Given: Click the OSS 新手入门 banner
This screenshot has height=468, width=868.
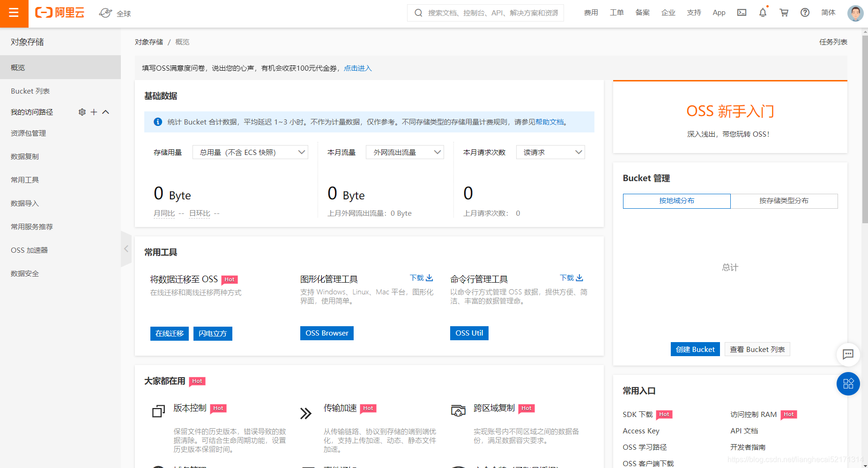Looking at the screenshot, I should [x=730, y=117].
